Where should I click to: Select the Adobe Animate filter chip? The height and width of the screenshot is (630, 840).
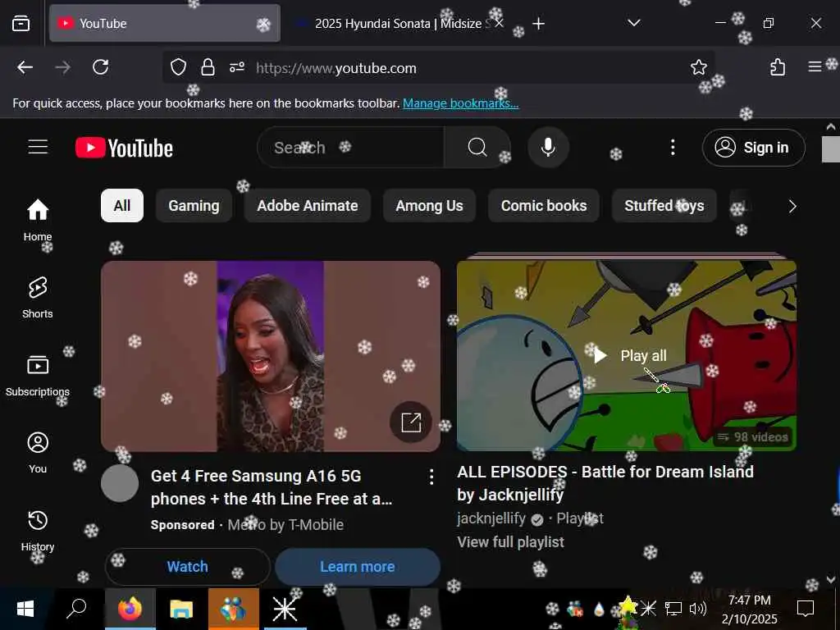[x=308, y=206]
